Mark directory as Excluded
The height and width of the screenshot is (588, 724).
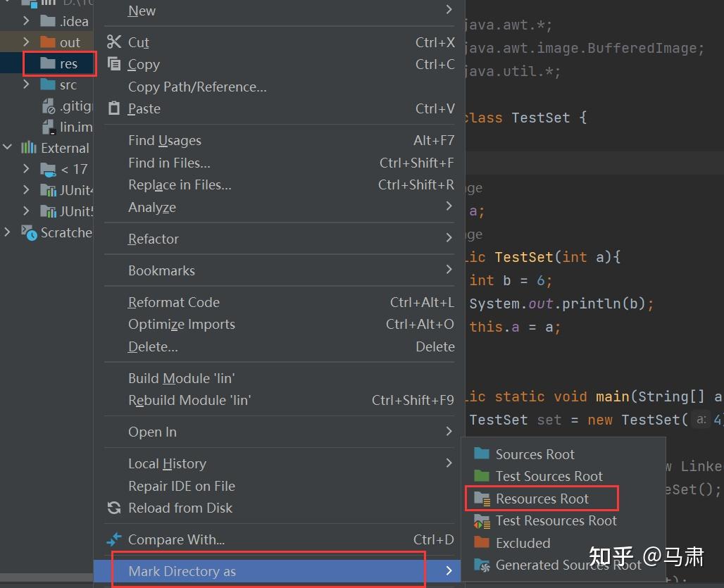coord(564,543)
